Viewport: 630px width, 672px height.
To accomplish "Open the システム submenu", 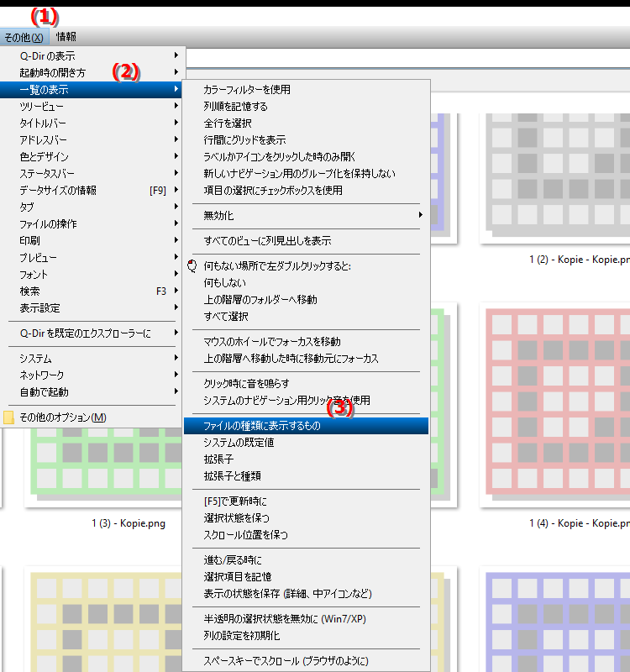I will pyautogui.click(x=92, y=359).
